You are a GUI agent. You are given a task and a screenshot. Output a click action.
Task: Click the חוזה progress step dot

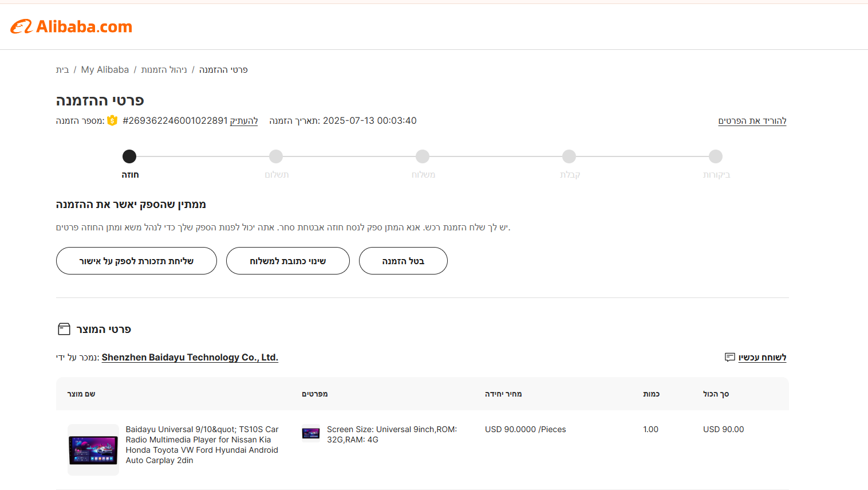tap(129, 156)
